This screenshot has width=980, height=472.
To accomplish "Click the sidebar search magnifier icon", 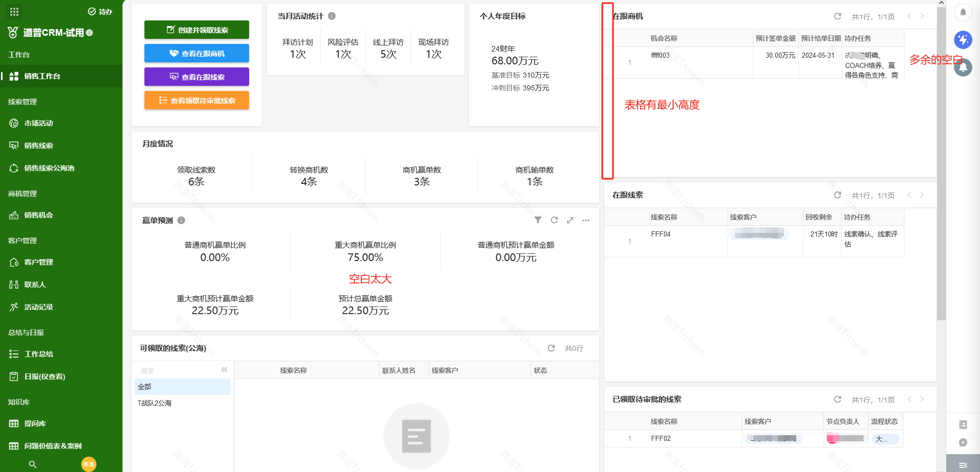I will pyautogui.click(x=33, y=464).
